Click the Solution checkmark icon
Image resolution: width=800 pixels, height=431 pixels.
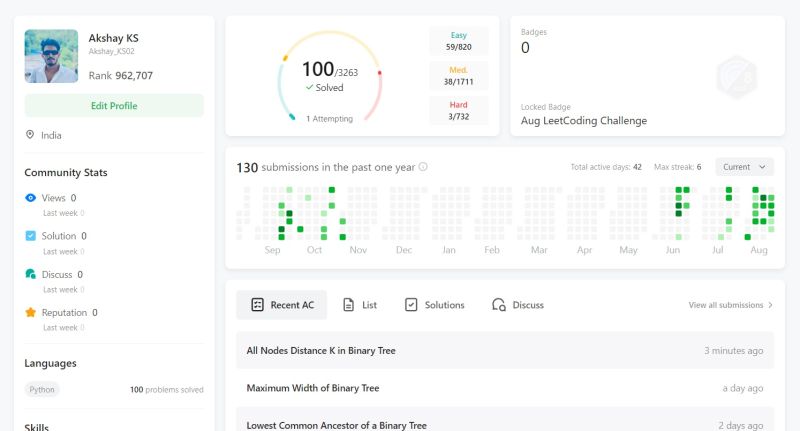[30, 236]
